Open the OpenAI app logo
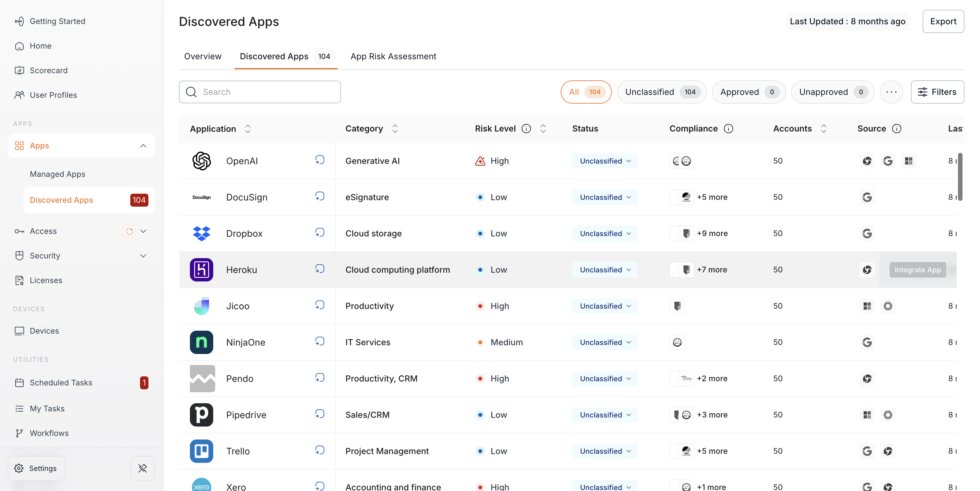The height and width of the screenshot is (491, 980). pyautogui.click(x=202, y=161)
